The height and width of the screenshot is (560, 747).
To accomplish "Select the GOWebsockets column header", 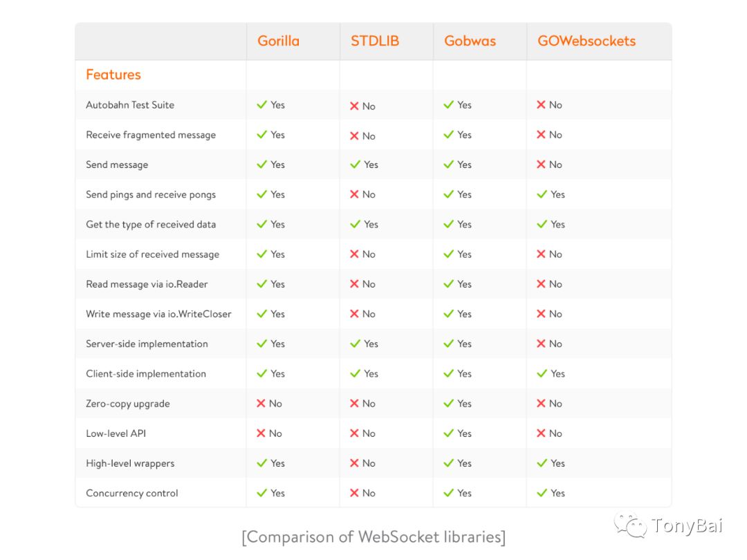I will (x=587, y=41).
